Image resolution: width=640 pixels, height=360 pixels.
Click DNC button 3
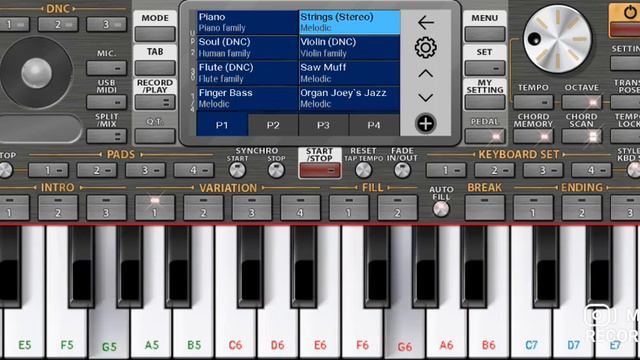coord(107,24)
